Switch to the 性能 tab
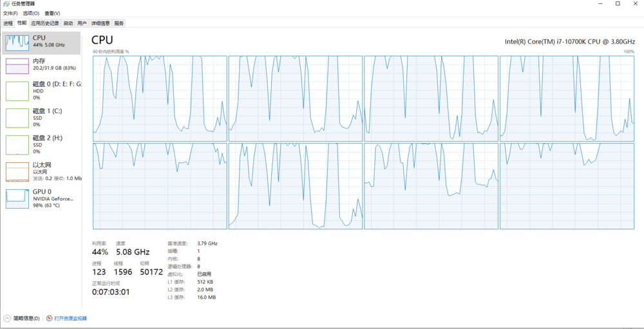Image resolution: width=644 pixels, height=329 pixels. 22,23
